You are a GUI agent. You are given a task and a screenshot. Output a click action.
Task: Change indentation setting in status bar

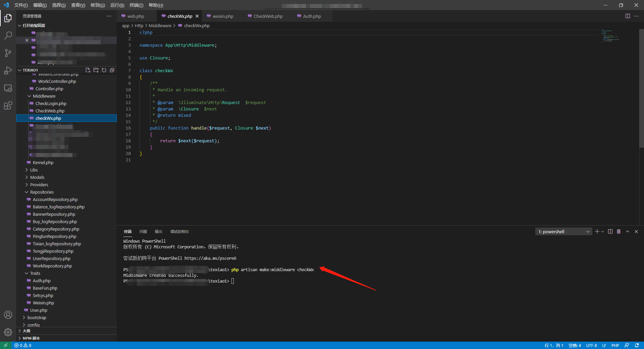click(x=575, y=345)
